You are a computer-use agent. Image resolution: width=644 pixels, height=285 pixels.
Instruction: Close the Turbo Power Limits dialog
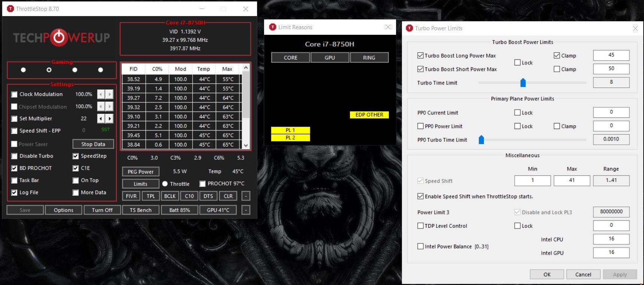point(635,28)
